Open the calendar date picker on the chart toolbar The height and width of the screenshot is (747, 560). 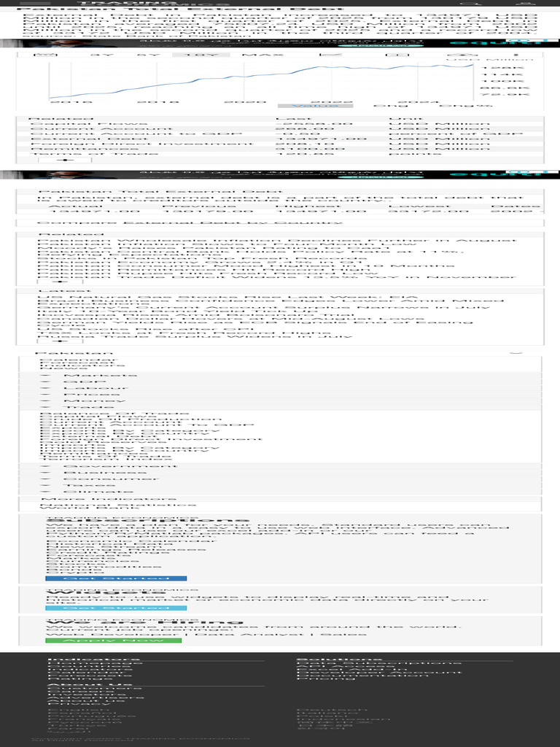pos(46,55)
